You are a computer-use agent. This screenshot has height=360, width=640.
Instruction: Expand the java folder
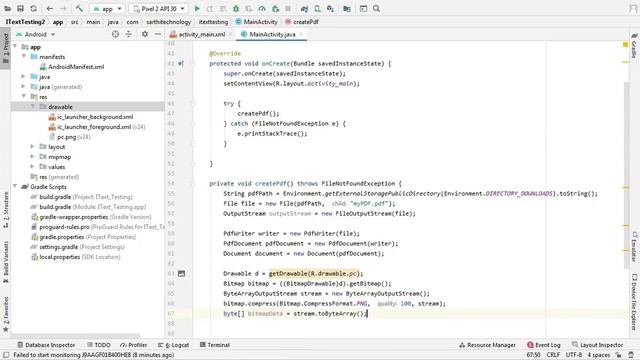point(24,76)
